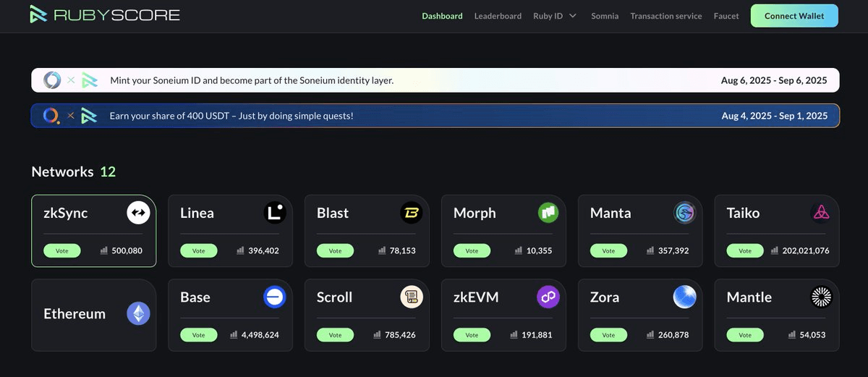Viewport: 868px width, 377px height.
Task: Click the bar chart icon beside 4,498,624
Action: [234, 335]
